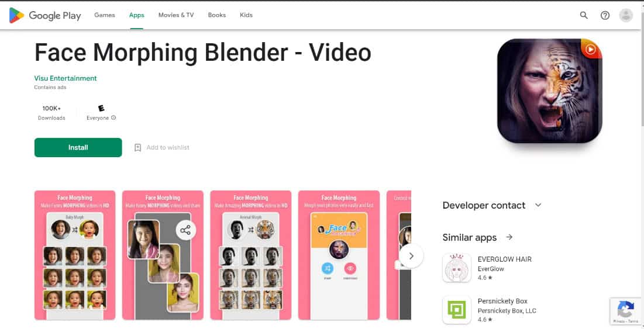Click the Face Morphing Blender - Video title

click(203, 52)
